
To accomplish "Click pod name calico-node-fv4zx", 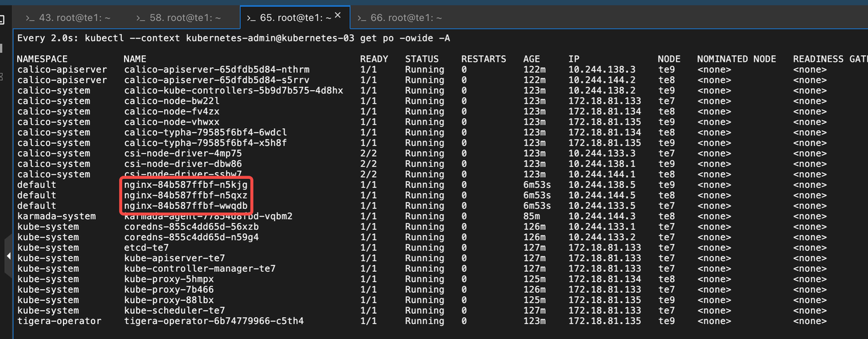I will click(x=172, y=111).
